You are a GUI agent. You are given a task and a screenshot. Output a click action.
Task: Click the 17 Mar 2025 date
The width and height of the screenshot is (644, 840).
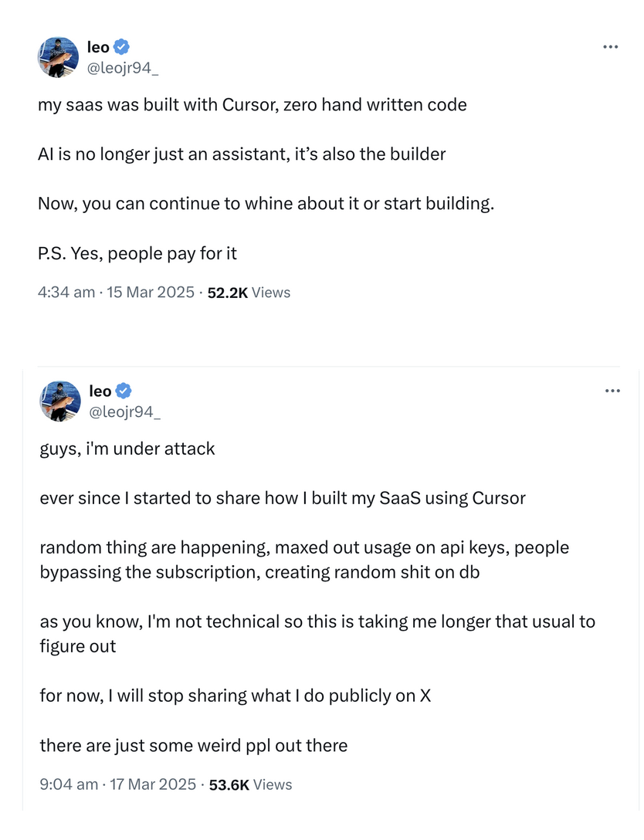pyautogui.click(x=153, y=784)
